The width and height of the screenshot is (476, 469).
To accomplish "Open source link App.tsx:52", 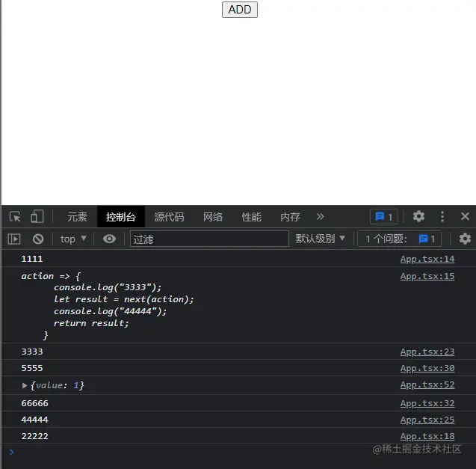I will 427,384.
